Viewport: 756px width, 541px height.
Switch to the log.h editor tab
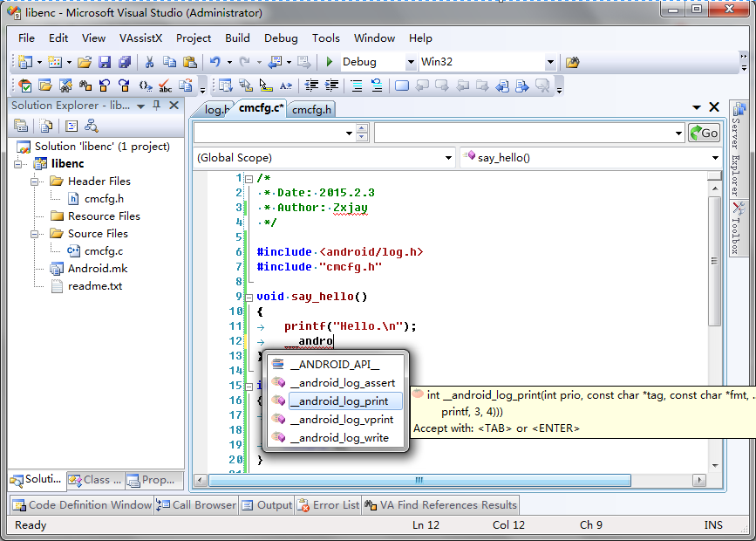tap(215, 110)
